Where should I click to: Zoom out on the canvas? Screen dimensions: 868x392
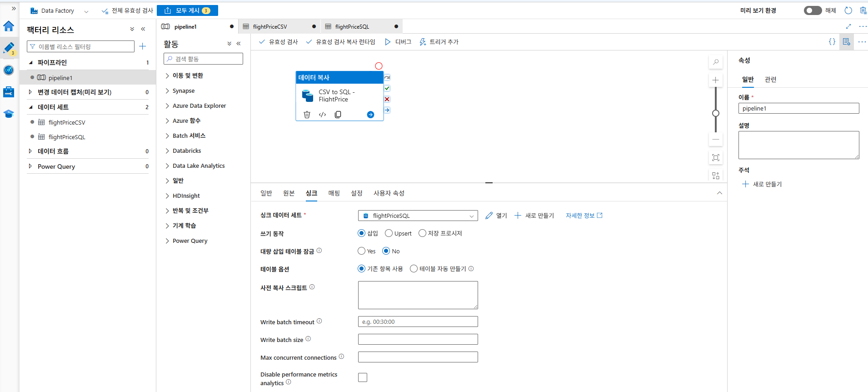click(716, 140)
